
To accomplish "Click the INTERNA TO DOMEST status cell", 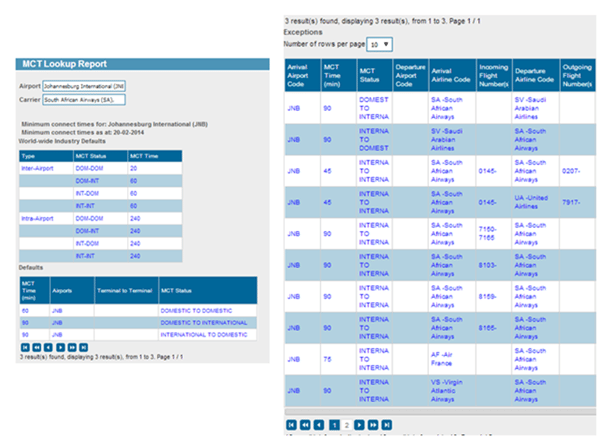I will coord(374,139).
